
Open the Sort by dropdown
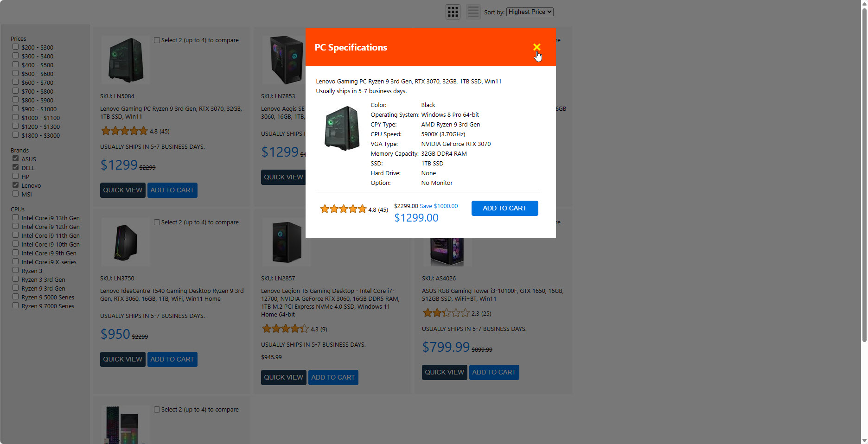coord(530,12)
